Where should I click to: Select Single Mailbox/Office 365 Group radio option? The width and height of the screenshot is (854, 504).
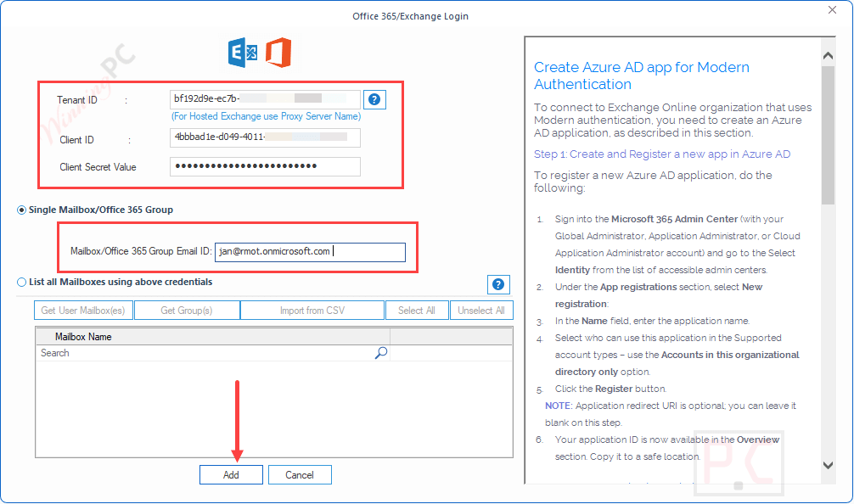[21, 210]
